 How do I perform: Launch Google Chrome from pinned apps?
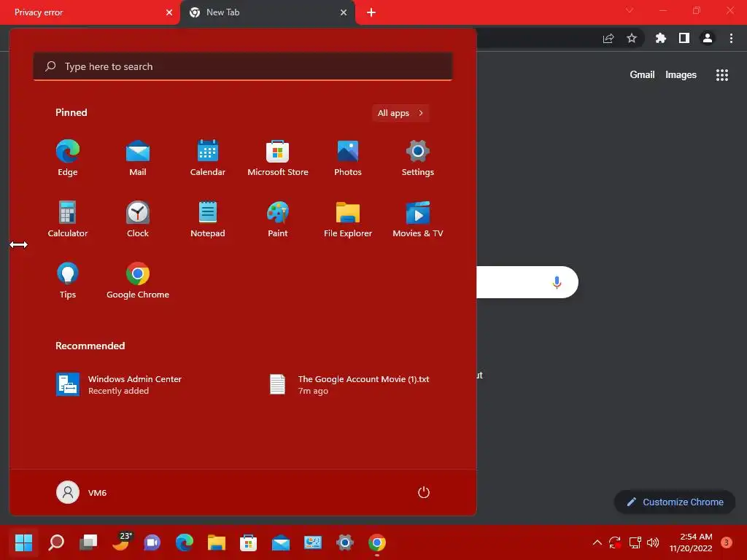[x=138, y=281]
